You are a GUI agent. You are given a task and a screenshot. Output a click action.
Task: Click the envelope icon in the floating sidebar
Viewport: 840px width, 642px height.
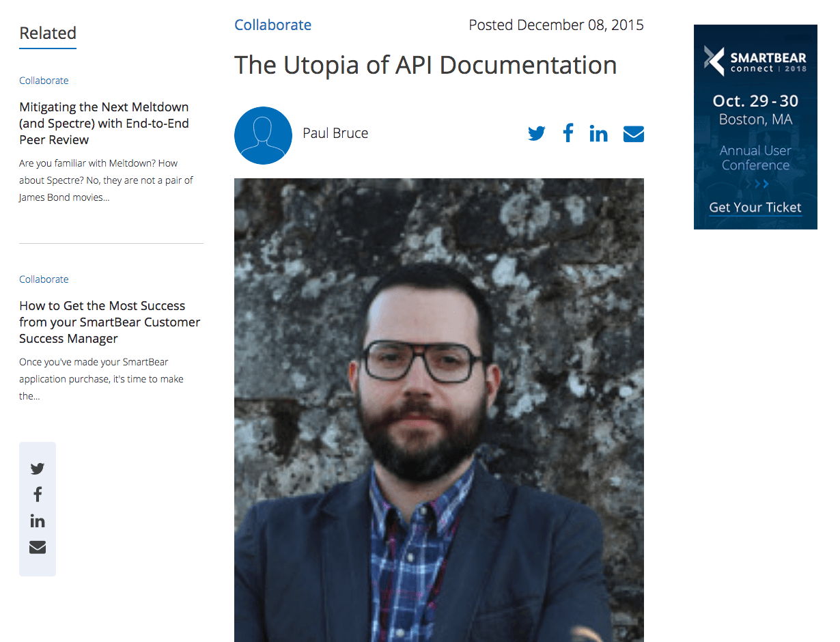tap(38, 547)
